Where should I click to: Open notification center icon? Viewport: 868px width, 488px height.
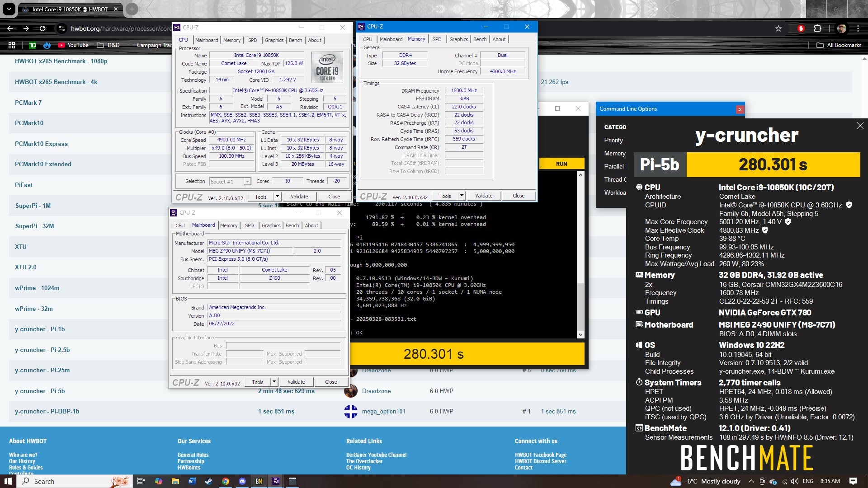(853, 481)
